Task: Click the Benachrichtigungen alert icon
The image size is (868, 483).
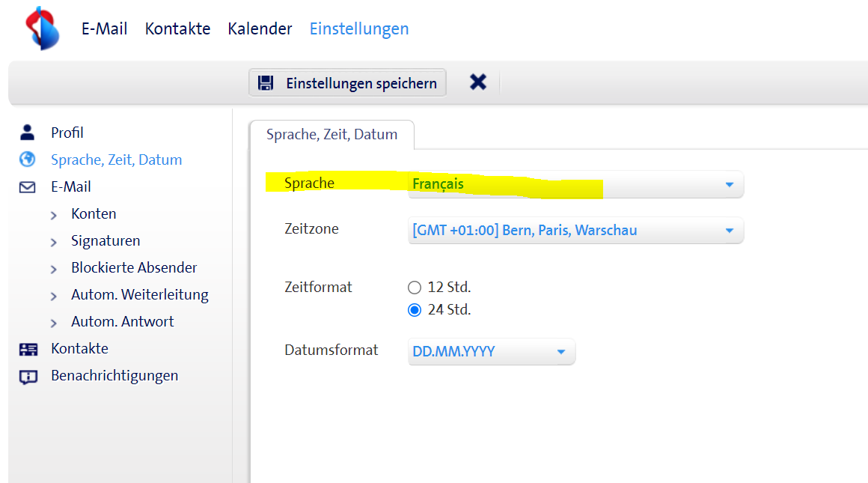Action: (28, 376)
